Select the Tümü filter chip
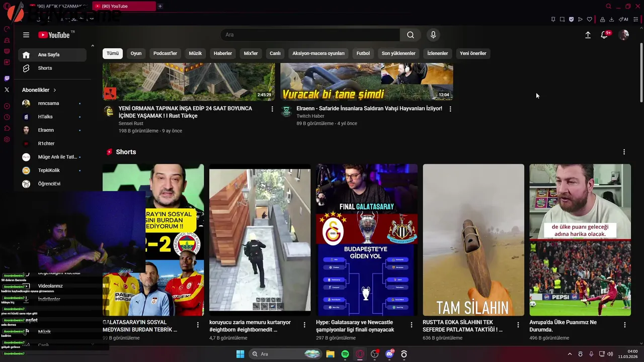The width and height of the screenshot is (644, 362). [x=113, y=53]
